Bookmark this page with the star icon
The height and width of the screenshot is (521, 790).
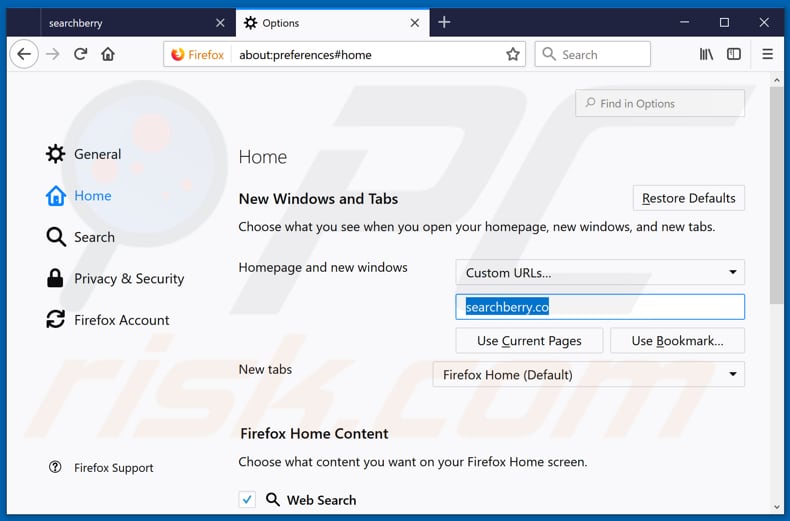coord(512,54)
